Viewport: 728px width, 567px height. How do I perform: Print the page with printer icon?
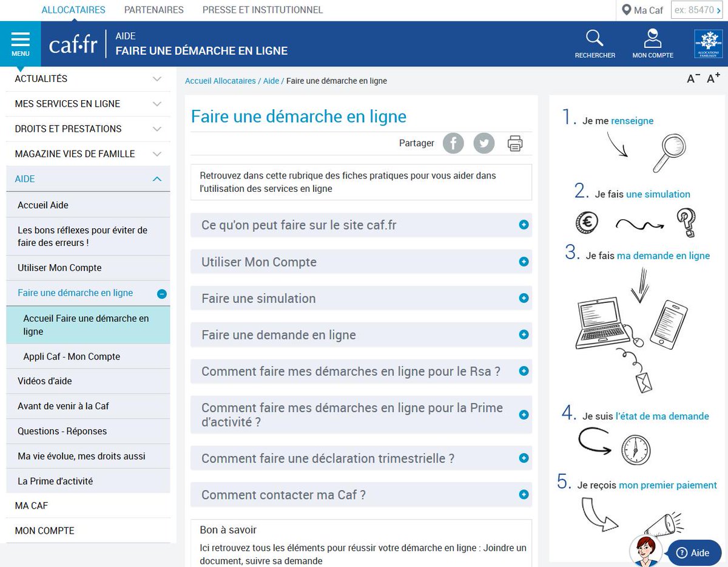coord(515,144)
